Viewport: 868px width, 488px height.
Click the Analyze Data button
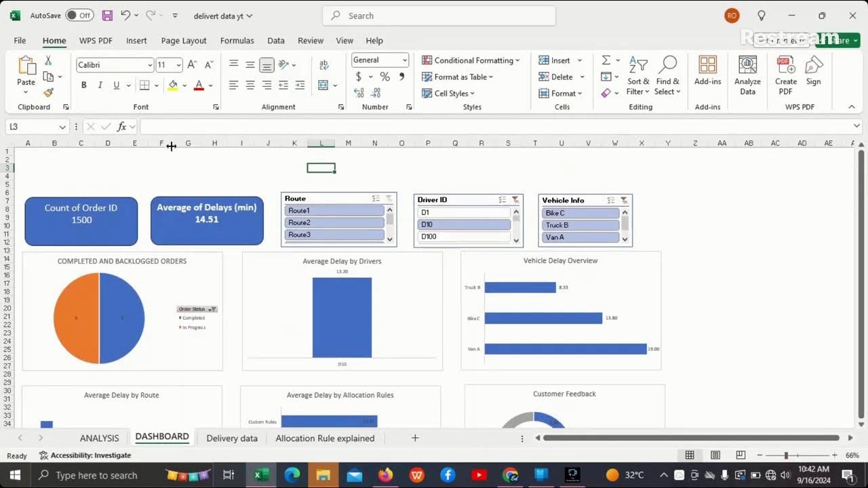click(747, 75)
